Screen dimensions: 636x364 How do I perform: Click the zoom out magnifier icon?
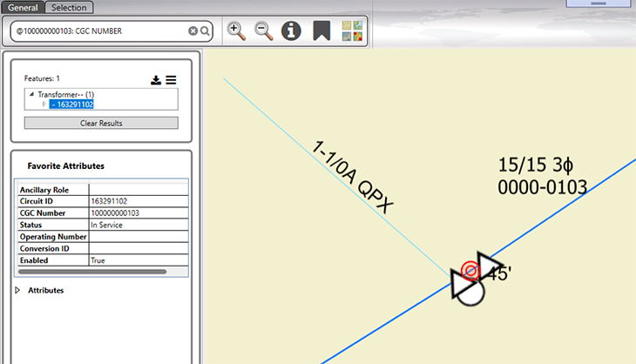(x=263, y=30)
